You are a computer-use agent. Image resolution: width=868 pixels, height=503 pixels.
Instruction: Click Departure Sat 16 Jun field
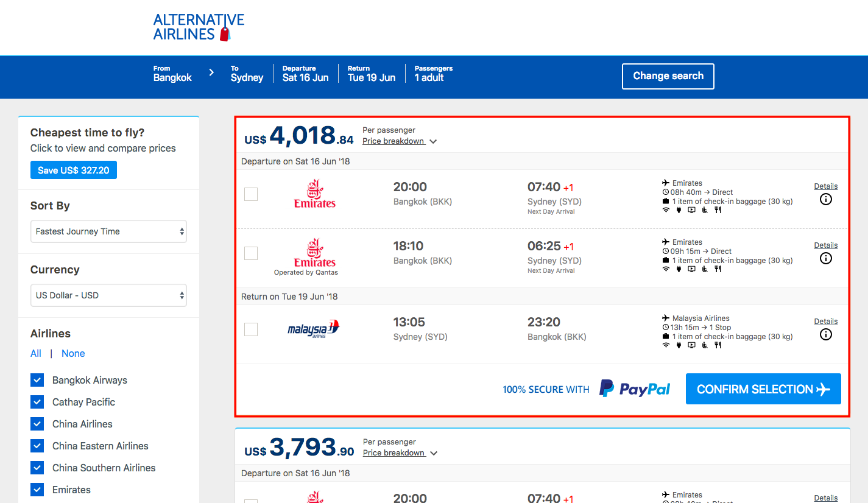(305, 74)
